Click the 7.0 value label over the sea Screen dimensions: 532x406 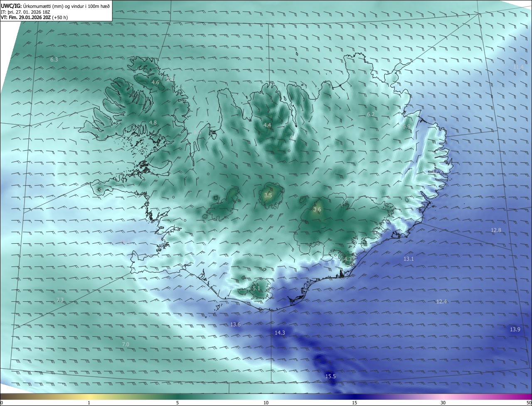point(126,345)
